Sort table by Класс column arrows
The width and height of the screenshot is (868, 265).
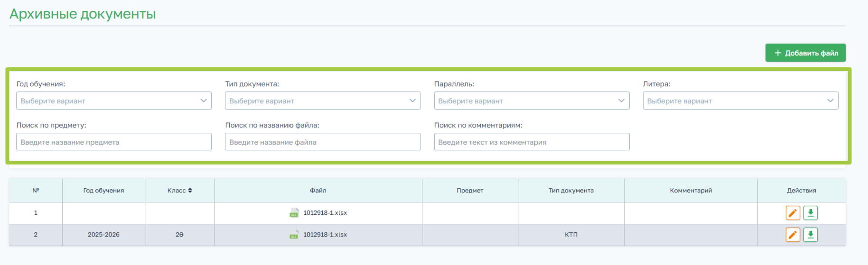point(190,191)
